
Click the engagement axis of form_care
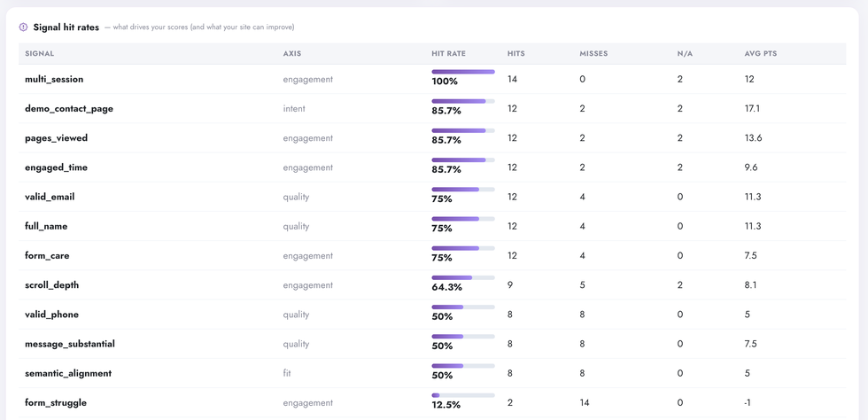coord(308,255)
